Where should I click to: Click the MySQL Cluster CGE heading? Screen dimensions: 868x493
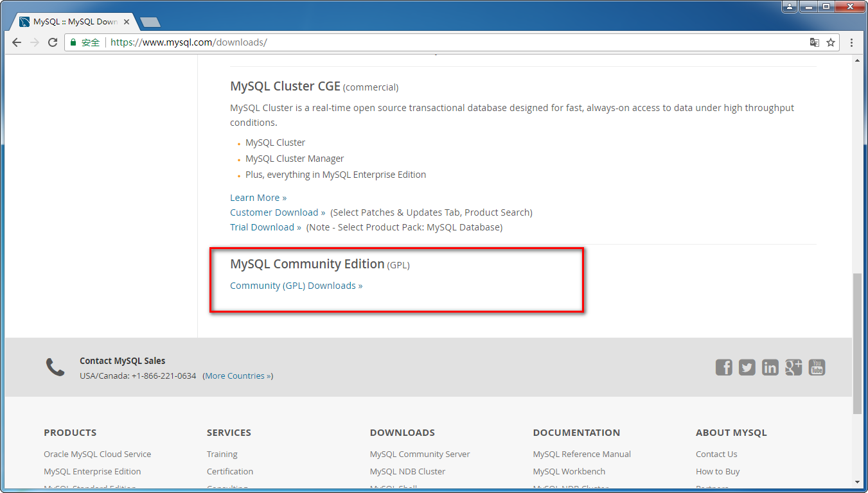click(285, 86)
